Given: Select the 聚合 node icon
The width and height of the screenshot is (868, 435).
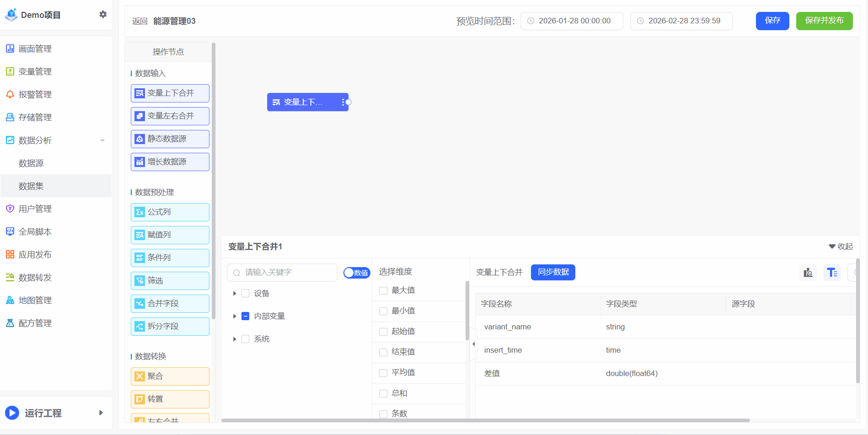Looking at the screenshot, I should [x=140, y=376].
